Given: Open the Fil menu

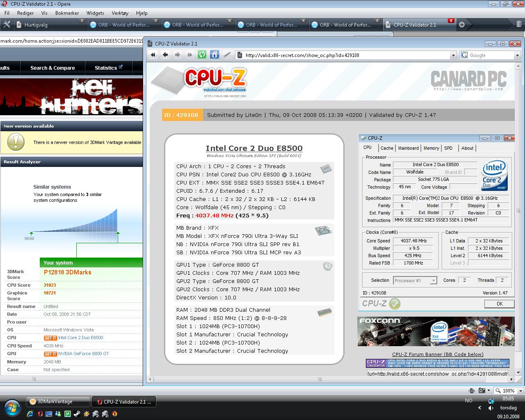Looking at the screenshot, I should [7, 13].
